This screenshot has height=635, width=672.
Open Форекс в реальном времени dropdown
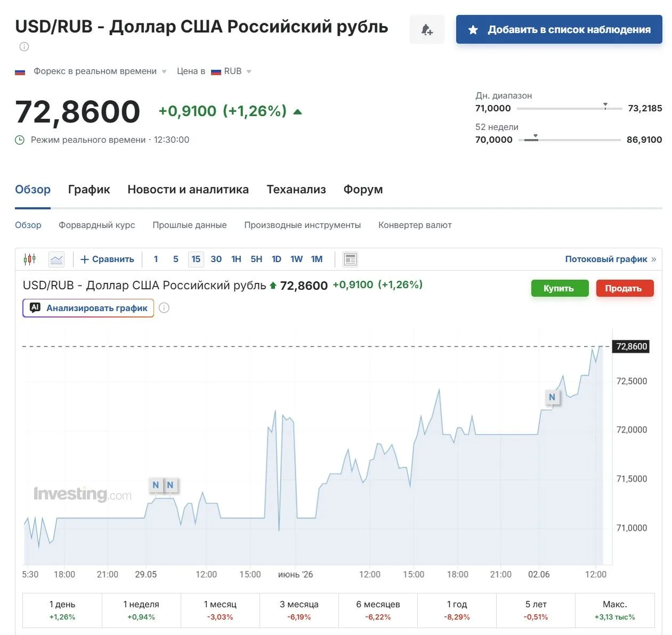[100, 71]
